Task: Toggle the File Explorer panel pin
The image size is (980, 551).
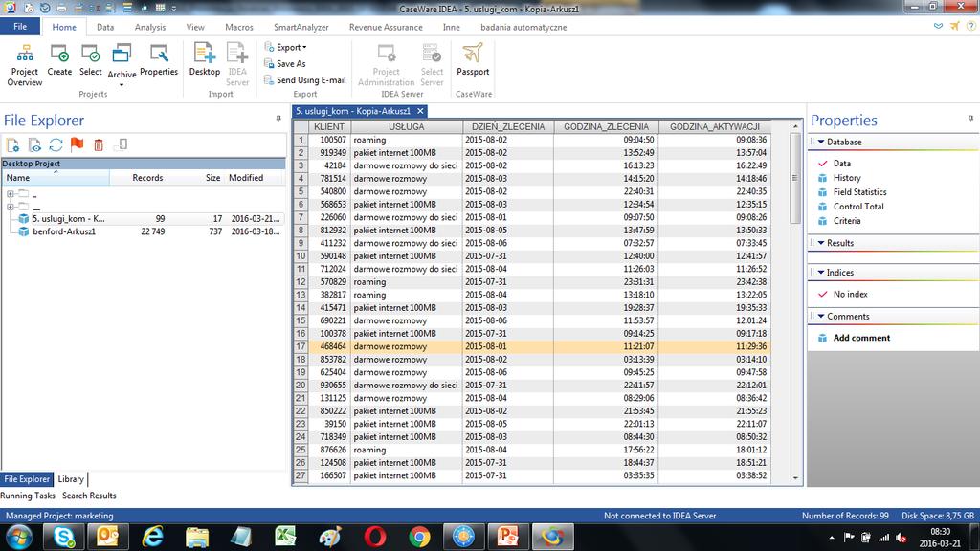Action: (x=278, y=119)
